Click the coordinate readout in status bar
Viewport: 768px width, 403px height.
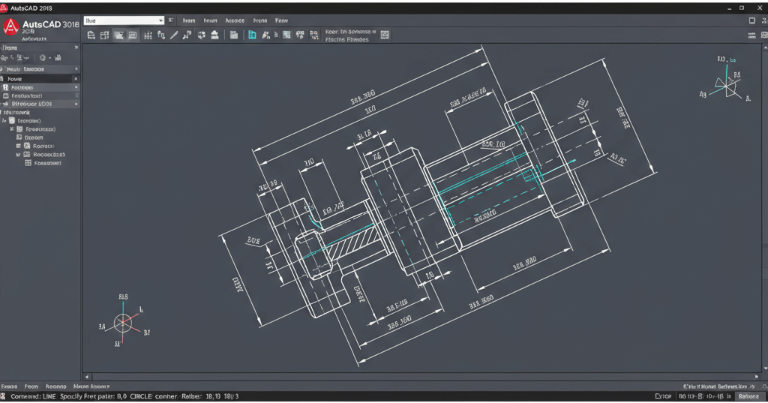click(705, 396)
